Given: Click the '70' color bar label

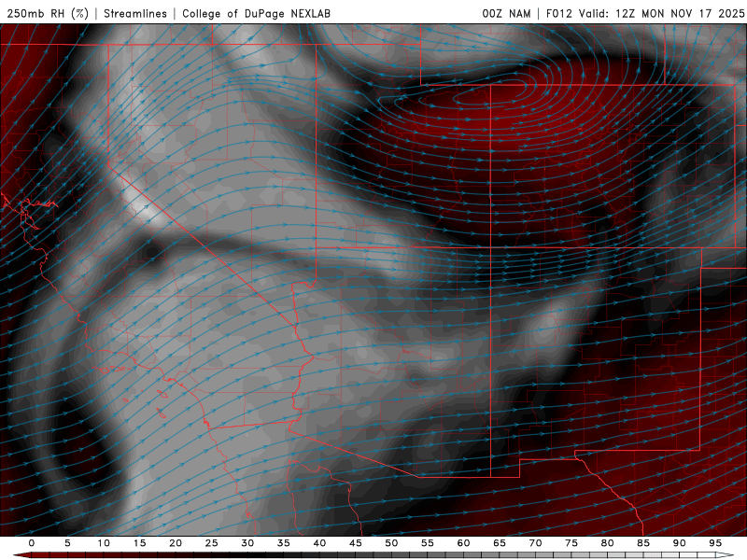Looking at the screenshot, I should [535, 543].
